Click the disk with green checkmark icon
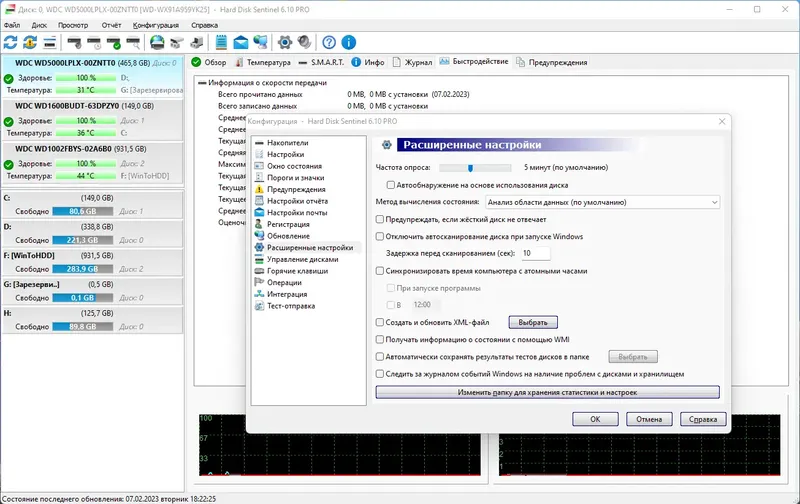This screenshot has width=800, height=504. coord(113,42)
